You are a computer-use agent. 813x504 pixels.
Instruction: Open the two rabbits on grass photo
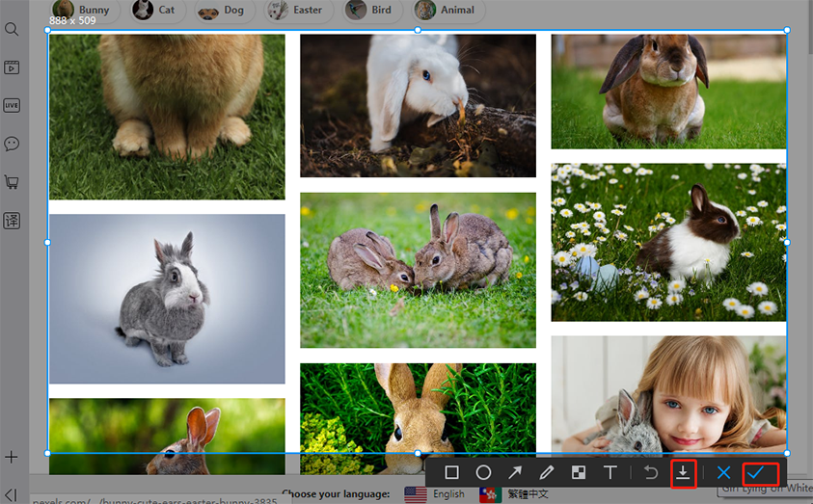(x=418, y=270)
